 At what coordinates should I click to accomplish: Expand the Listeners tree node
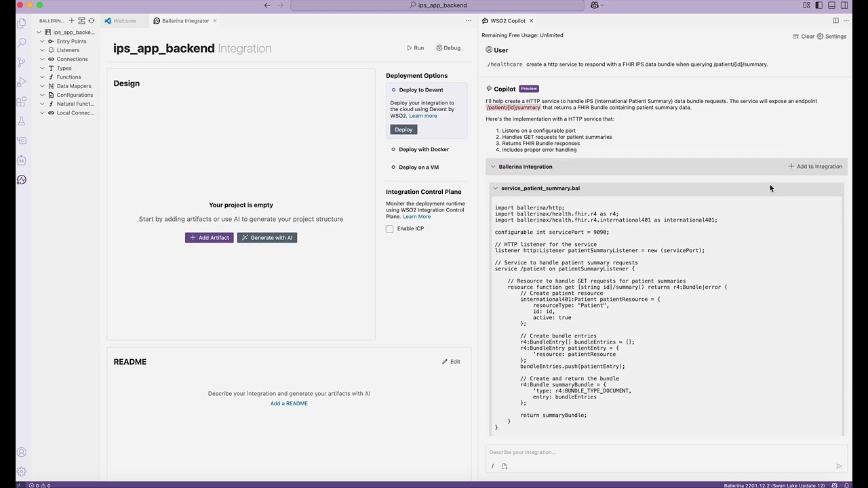43,50
